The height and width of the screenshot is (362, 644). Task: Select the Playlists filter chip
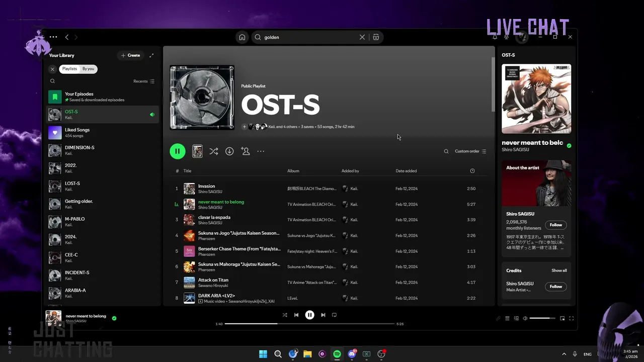click(x=69, y=69)
